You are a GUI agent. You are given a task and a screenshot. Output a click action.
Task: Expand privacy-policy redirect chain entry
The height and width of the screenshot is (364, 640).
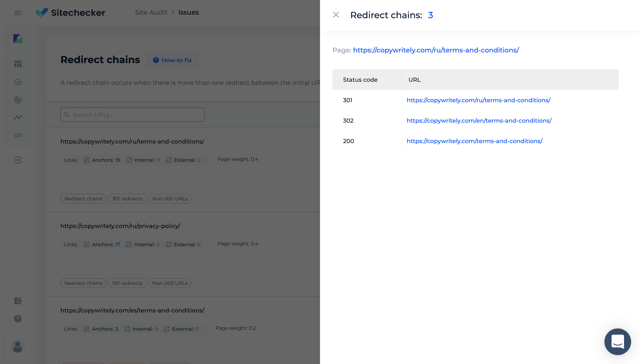point(83,283)
